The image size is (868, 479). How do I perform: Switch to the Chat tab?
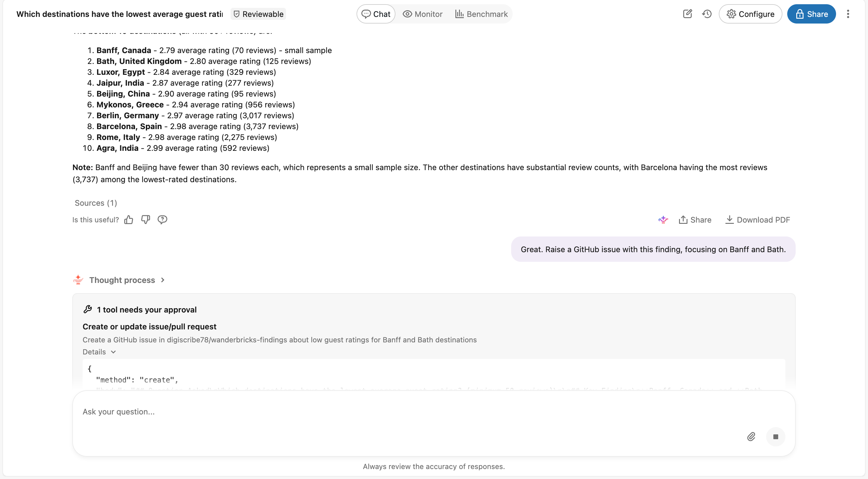click(376, 14)
